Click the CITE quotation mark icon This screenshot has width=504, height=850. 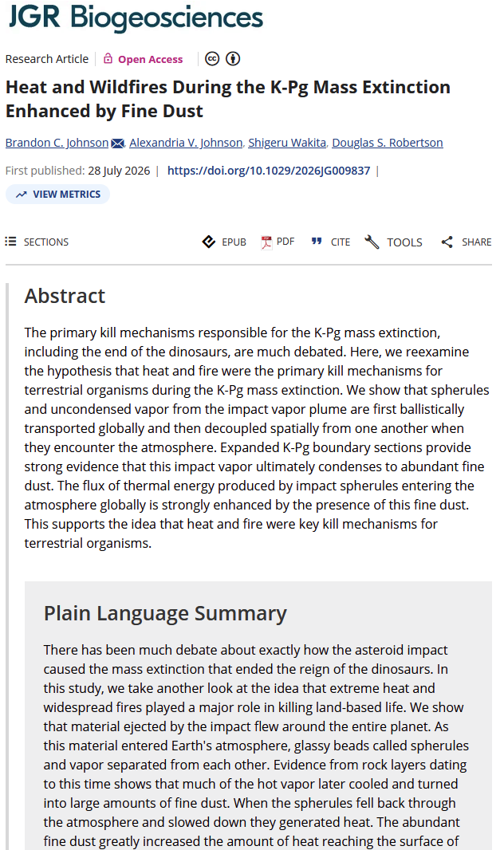317,242
